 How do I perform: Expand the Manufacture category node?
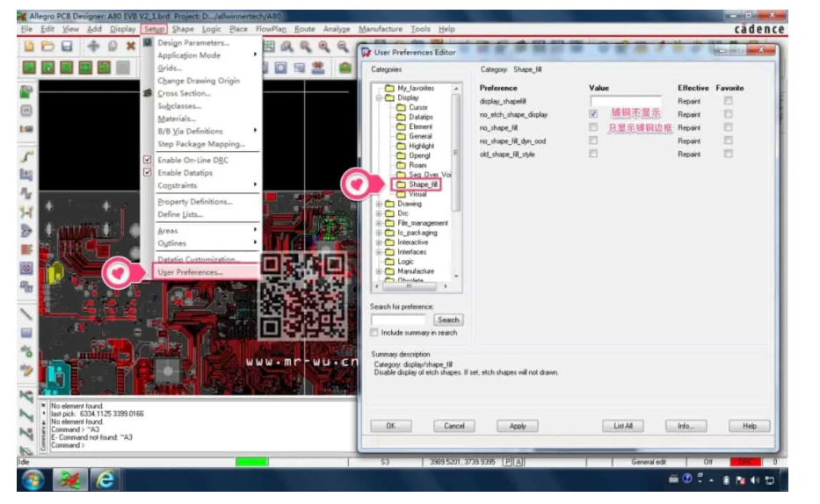coord(379,271)
